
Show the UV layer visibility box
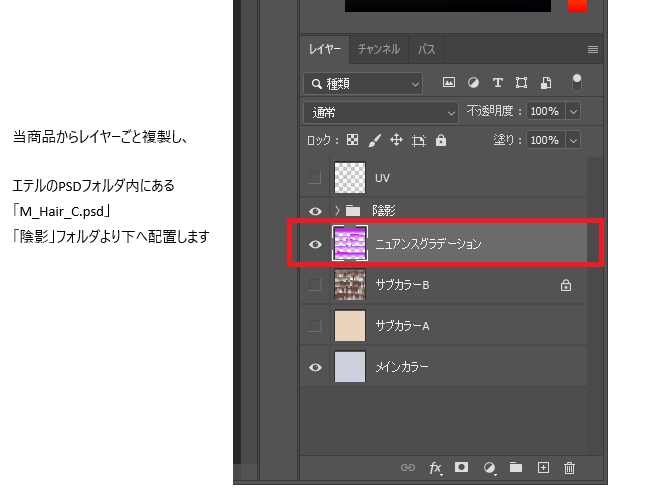pyautogui.click(x=315, y=178)
